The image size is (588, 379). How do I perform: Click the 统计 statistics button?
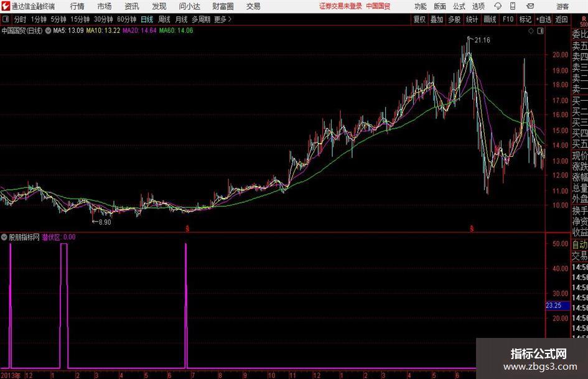(x=472, y=19)
